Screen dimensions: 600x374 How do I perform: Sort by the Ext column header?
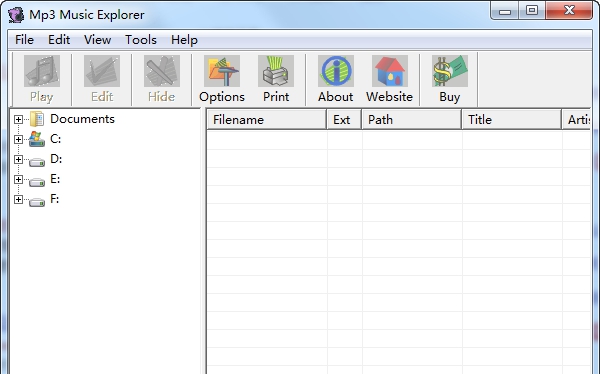pyautogui.click(x=344, y=119)
